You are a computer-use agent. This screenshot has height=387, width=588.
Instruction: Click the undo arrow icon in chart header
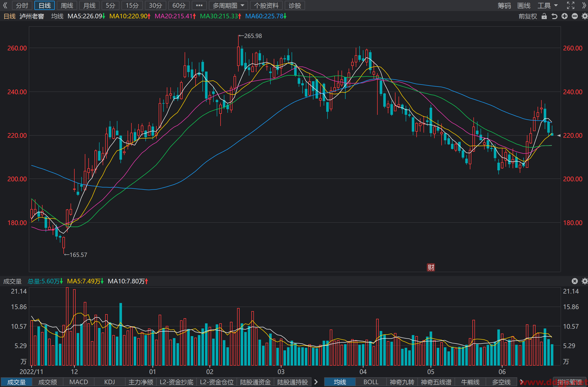click(x=554, y=16)
